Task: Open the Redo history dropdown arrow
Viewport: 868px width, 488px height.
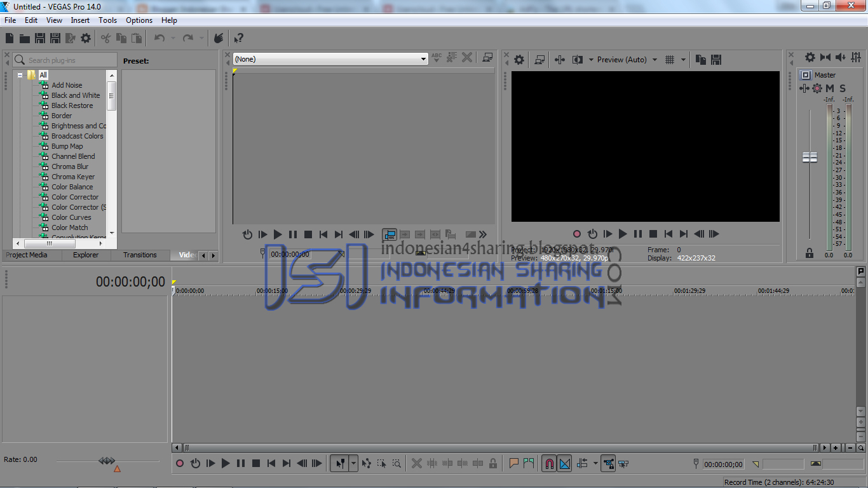Action: 201,39
